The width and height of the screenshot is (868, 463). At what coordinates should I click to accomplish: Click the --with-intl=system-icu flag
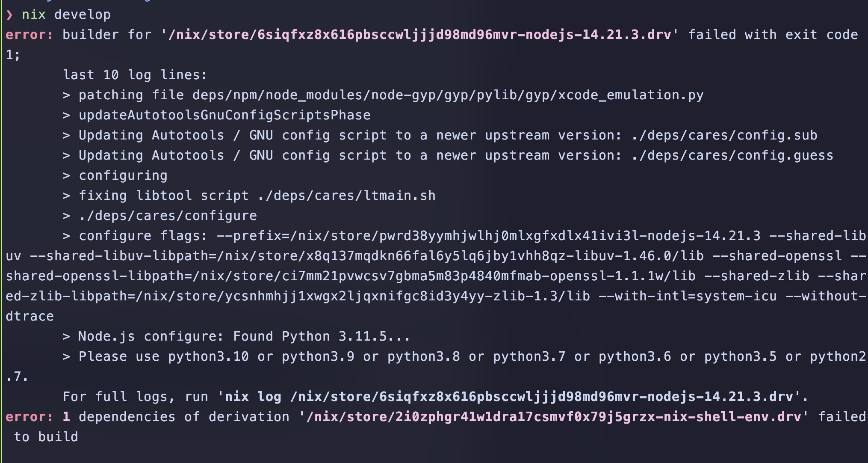click(688, 297)
